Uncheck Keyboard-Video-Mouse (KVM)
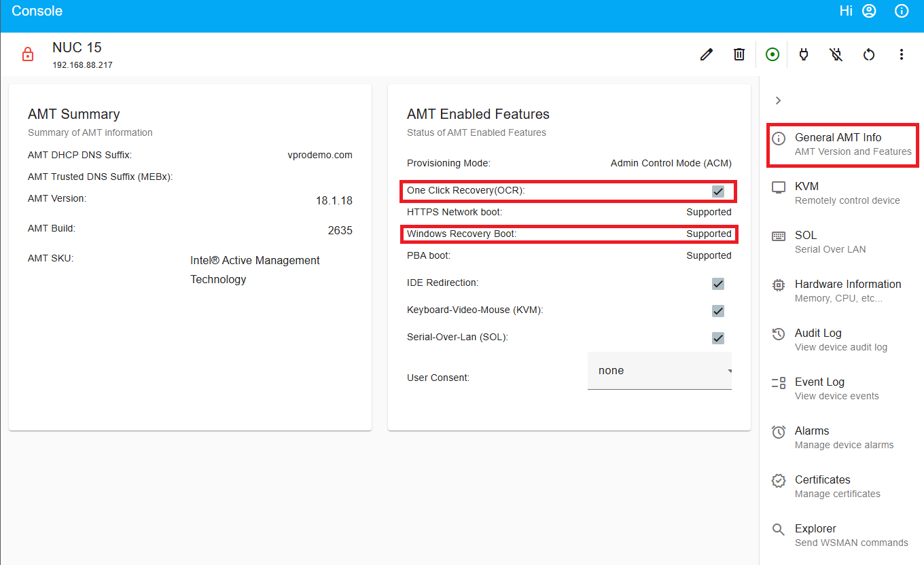Image resolution: width=924 pixels, height=565 pixels. click(x=718, y=310)
